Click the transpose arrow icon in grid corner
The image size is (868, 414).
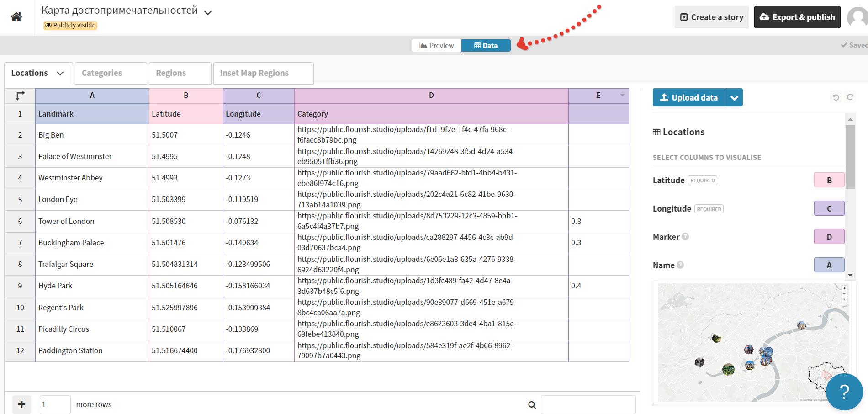(x=20, y=96)
